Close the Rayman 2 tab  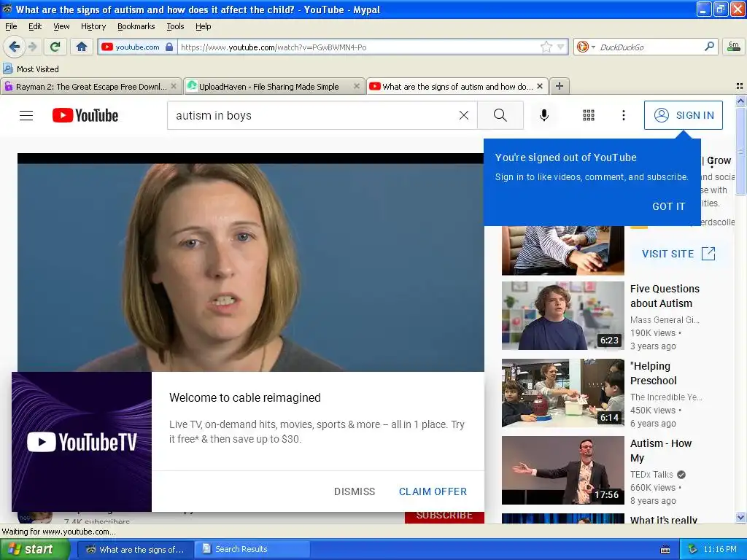click(174, 86)
